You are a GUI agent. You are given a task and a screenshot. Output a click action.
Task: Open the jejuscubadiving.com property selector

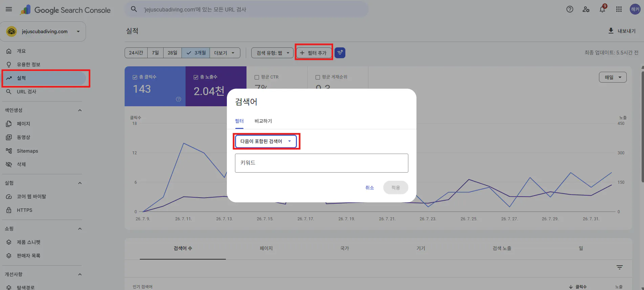point(43,31)
